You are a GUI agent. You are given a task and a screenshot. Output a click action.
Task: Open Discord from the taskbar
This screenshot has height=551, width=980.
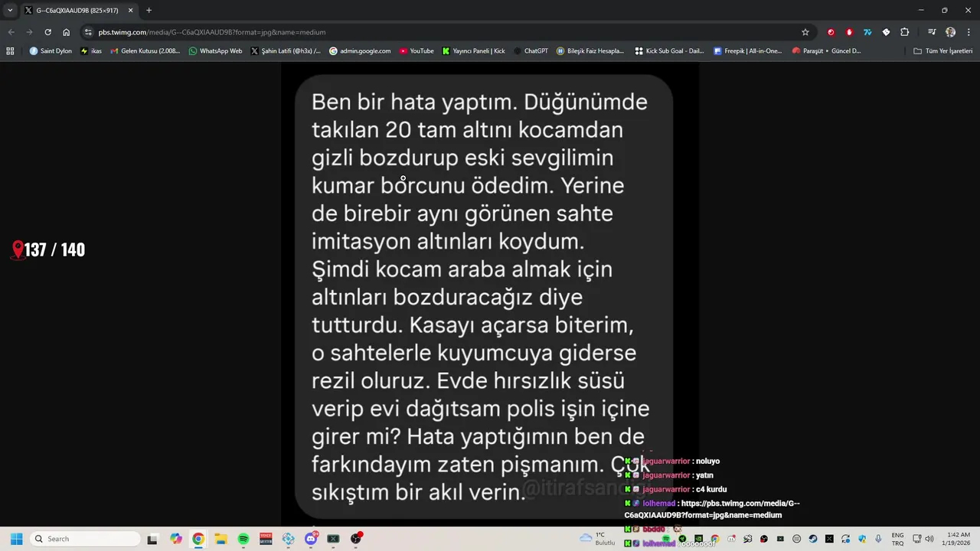[311, 539]
